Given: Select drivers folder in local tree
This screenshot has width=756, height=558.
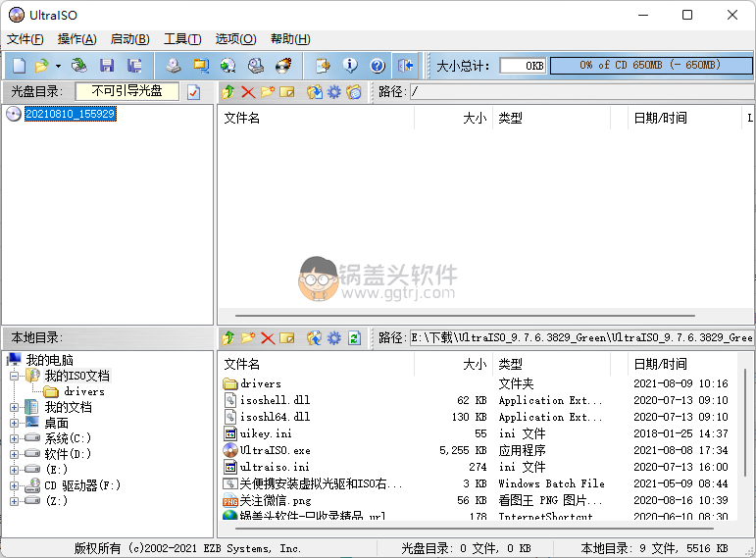Looking at the screenshot, I should pos(84,391).
